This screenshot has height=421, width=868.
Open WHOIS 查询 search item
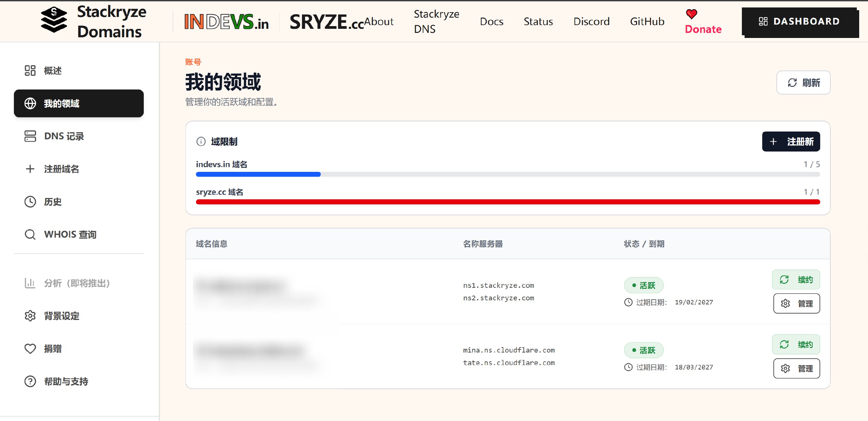(70, 234)
